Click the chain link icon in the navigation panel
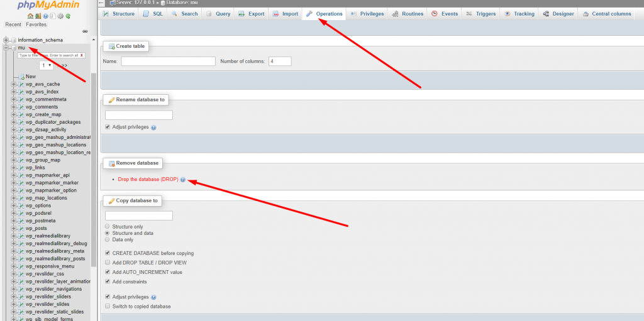644x321 pixels. [85, 31]
